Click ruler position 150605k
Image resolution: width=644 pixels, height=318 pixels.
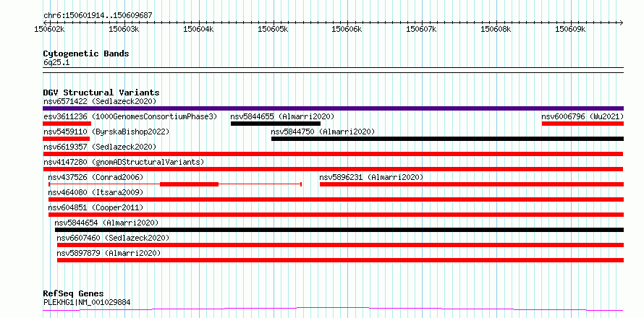pyautogui.click(x=273, y=30)
